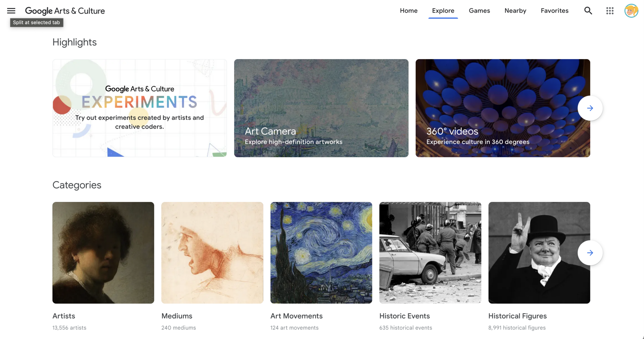
Task: Open the account profile avatar
Action: (631, 11)
